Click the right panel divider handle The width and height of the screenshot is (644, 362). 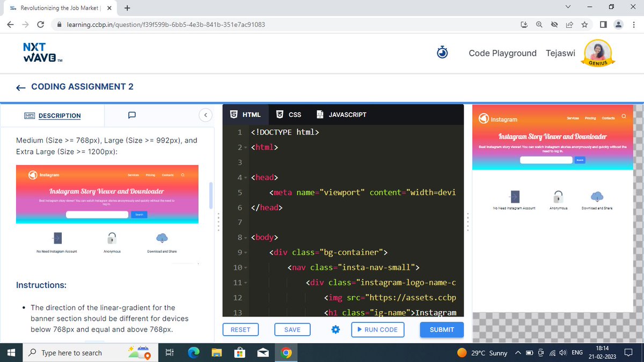coord(468,221)
